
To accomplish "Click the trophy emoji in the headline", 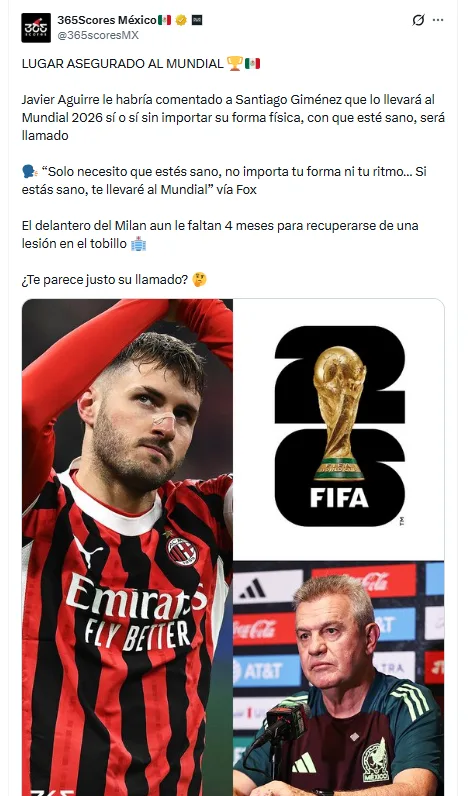I will click(234, 63).
